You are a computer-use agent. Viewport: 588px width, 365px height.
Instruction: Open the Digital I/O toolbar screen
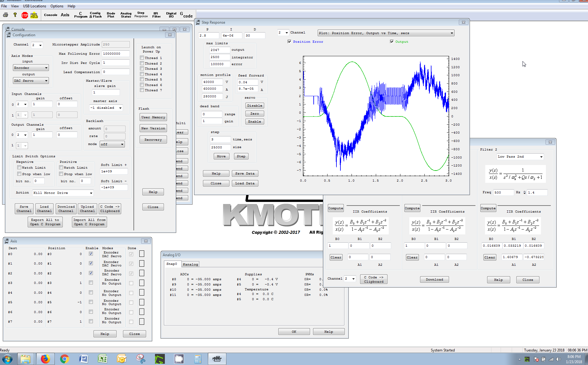pyautogui.click(x=171, y=15)
